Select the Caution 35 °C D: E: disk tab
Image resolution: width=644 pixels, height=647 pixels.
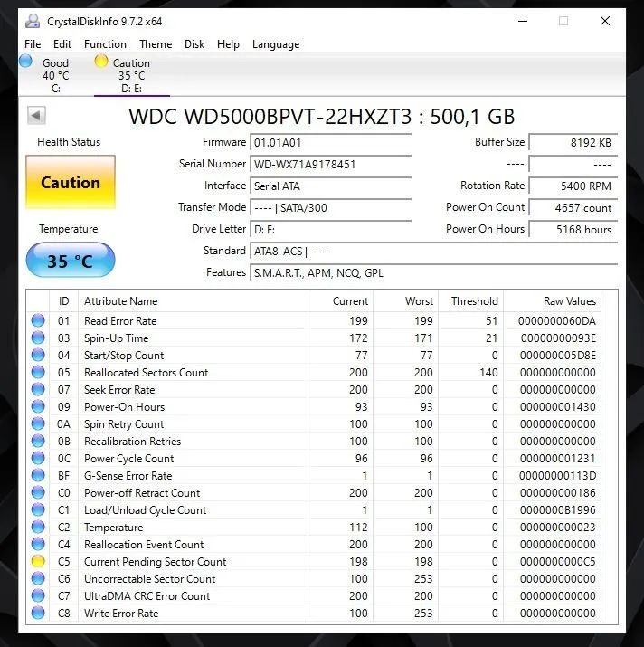click(132, 75)
